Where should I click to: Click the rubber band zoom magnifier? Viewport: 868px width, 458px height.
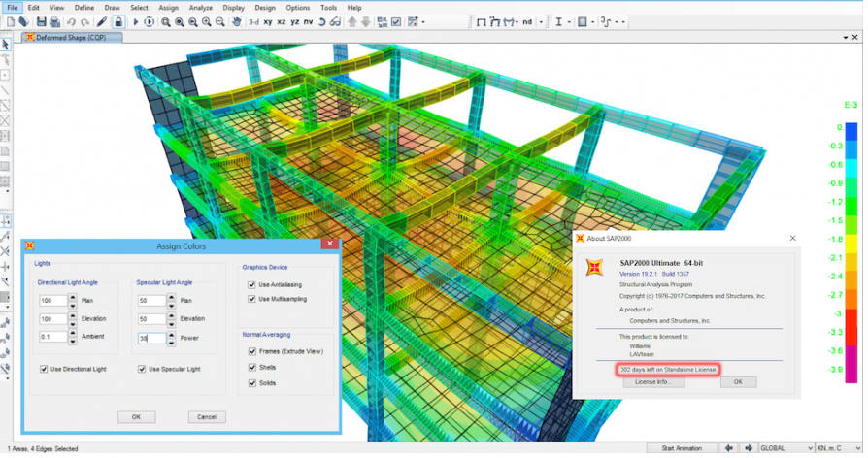pos(165,22)
